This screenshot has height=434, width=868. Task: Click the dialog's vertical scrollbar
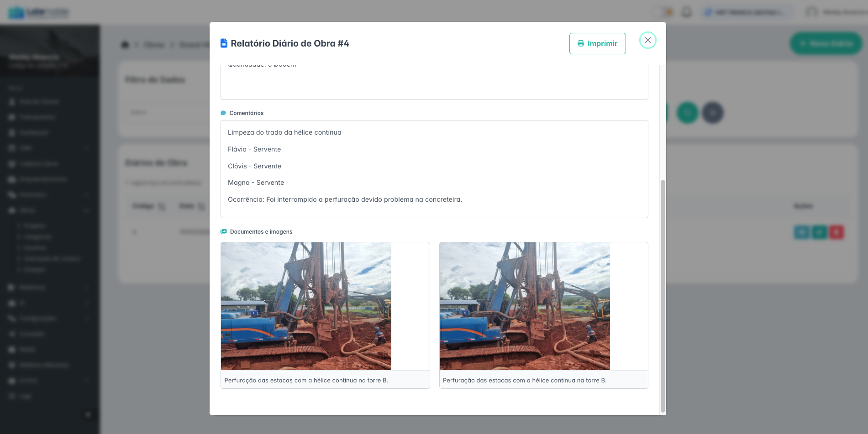coord(663,296)
